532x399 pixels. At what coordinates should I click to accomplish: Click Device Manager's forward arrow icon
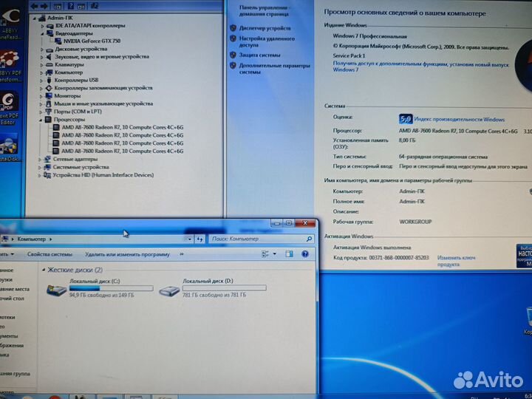point(44,6)
